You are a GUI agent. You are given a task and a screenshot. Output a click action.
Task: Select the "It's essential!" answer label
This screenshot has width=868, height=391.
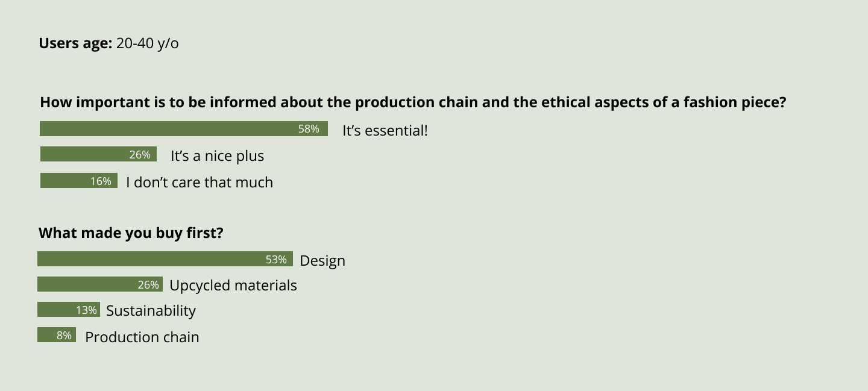tap(385, 130)
